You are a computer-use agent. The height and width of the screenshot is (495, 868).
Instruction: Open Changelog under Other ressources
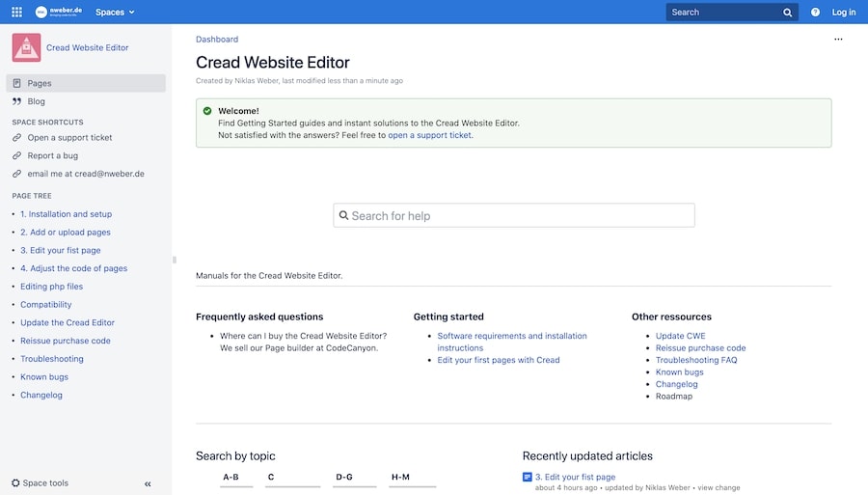pos(676,384)
